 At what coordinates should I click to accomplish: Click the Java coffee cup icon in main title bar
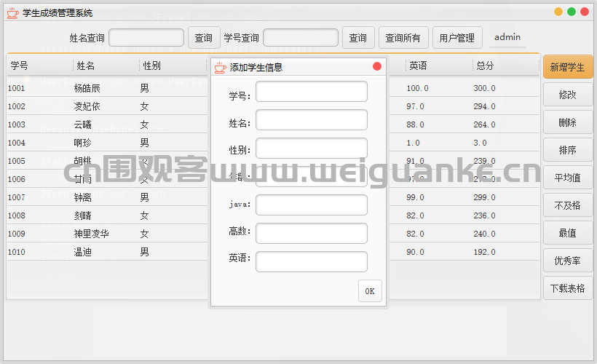click(x=12, y=13)
